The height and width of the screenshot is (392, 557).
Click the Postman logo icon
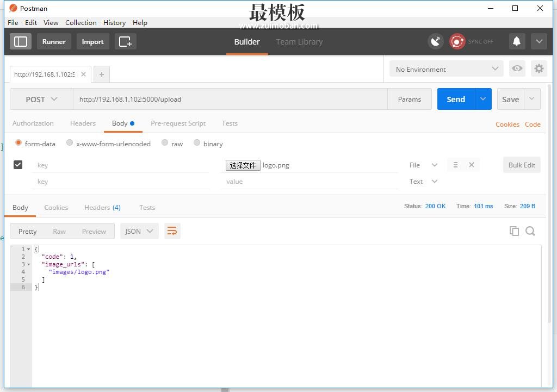pos(13,8)
